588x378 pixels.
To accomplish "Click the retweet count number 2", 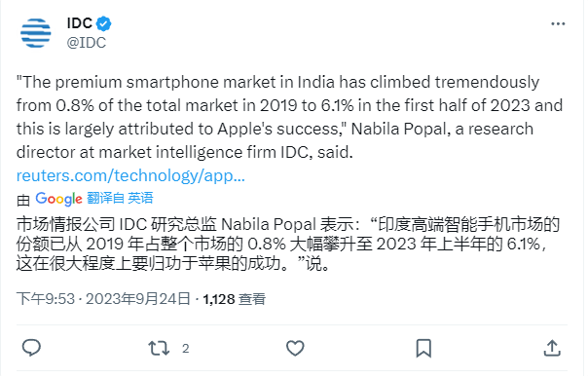I will tap(186, 349).
